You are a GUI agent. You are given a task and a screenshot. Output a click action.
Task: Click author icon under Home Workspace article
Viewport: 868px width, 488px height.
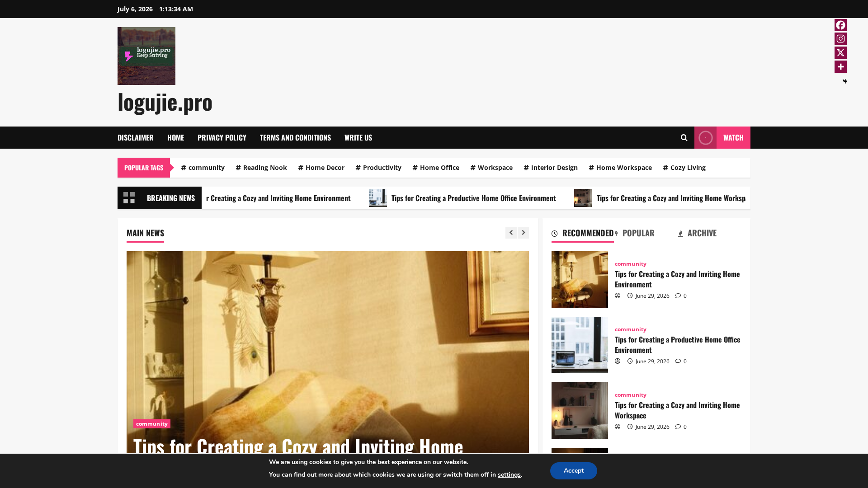click(618, 427)
